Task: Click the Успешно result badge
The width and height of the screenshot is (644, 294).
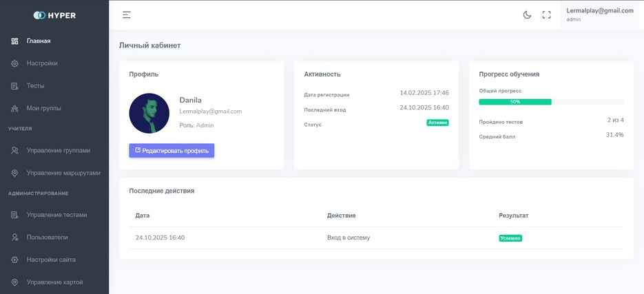Action: coord(510,238)
